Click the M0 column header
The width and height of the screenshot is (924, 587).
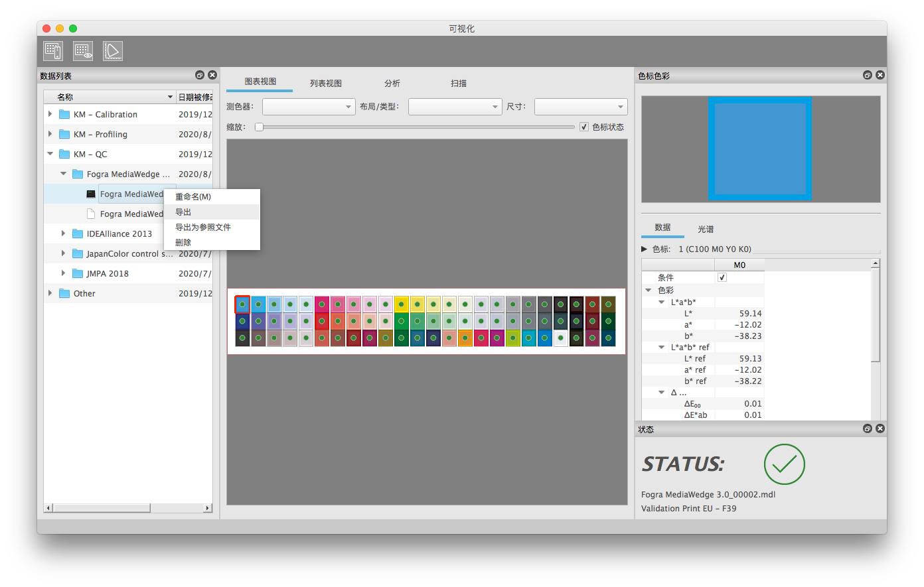739,265
